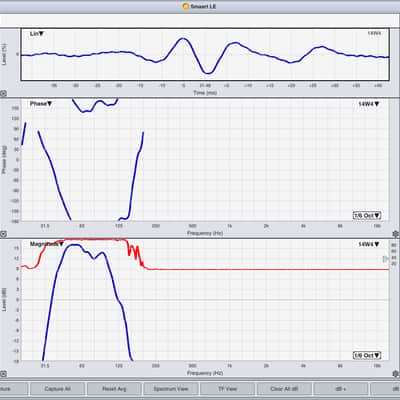Open the 1/6 Oct smoothing menu in Phase plot
This screenshot has height=400, width=400.
[367, 215]
